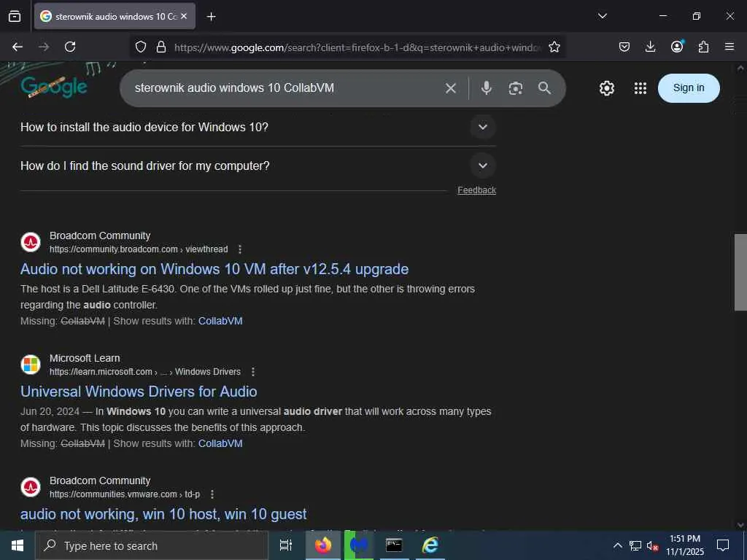Viewport: 747px width, 560px height.
Task: Edit the Google search query field
Action: point(286,88)
